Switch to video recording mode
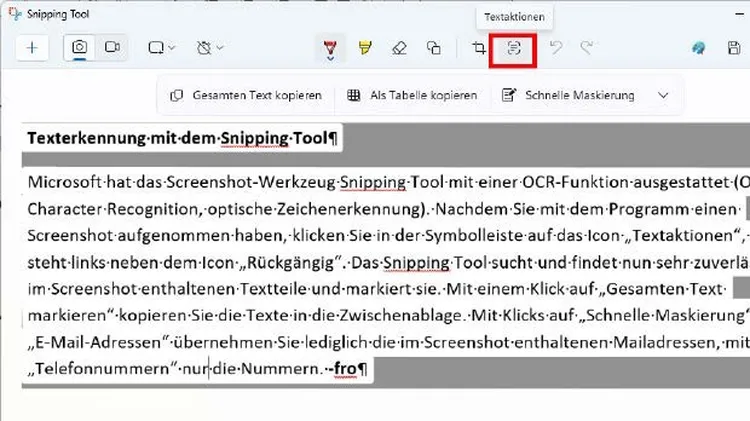Image resolution: width=750 pixels, height=421 pixels. 112,47
